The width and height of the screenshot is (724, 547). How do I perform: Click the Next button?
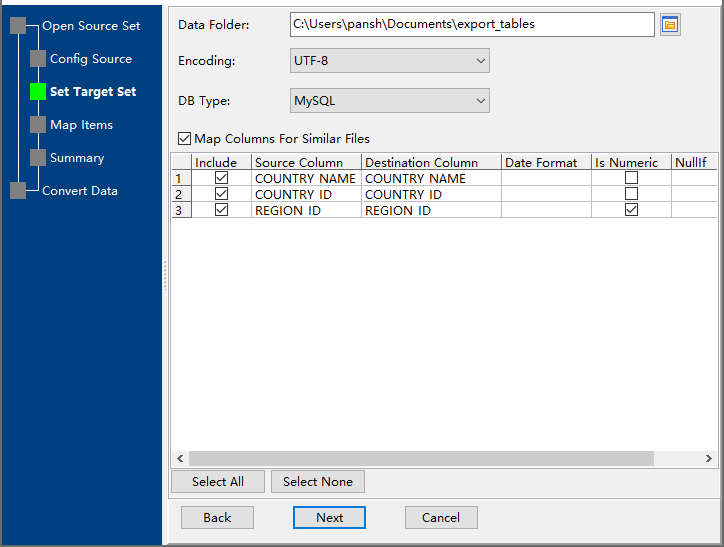point(329,517)
